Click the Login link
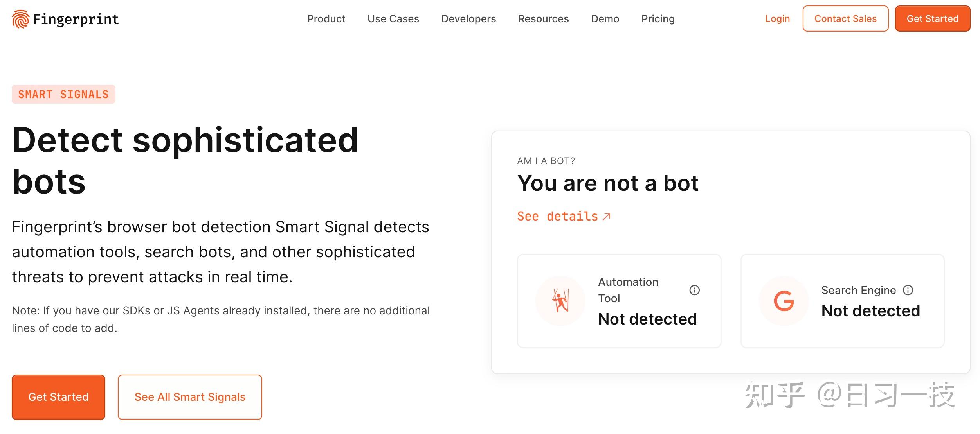980x434 pixels. point(777,19)
